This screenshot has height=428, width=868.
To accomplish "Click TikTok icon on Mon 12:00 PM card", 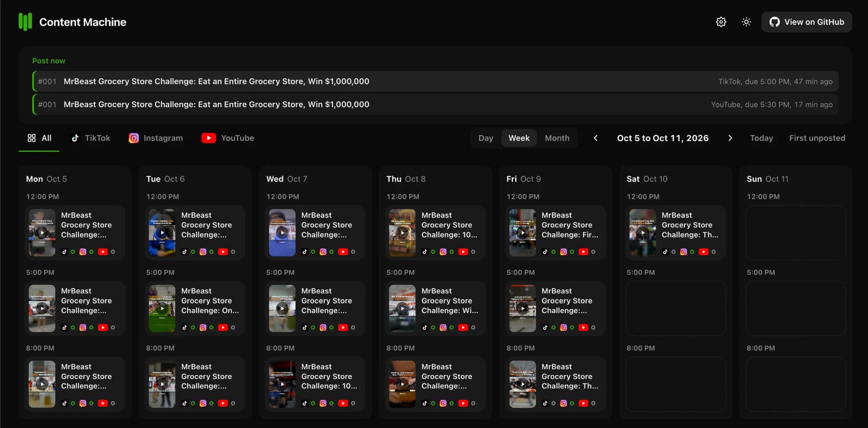I will click(x=65, y=252).
